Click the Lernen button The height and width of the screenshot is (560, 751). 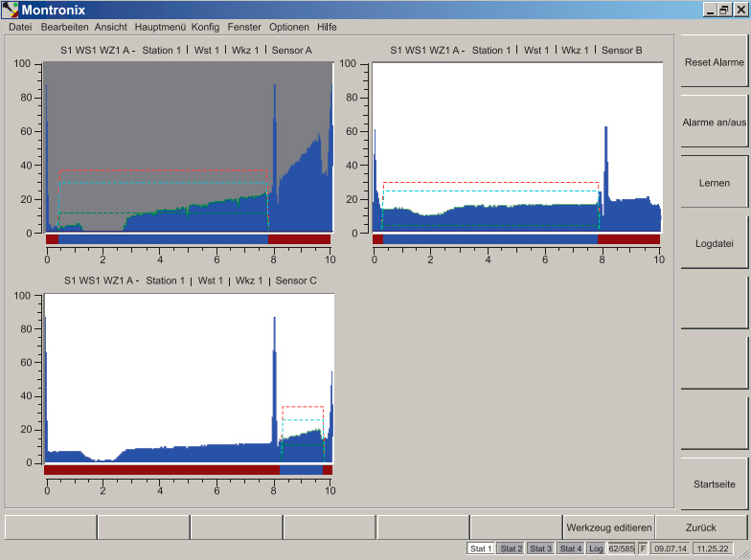[714, 183]
